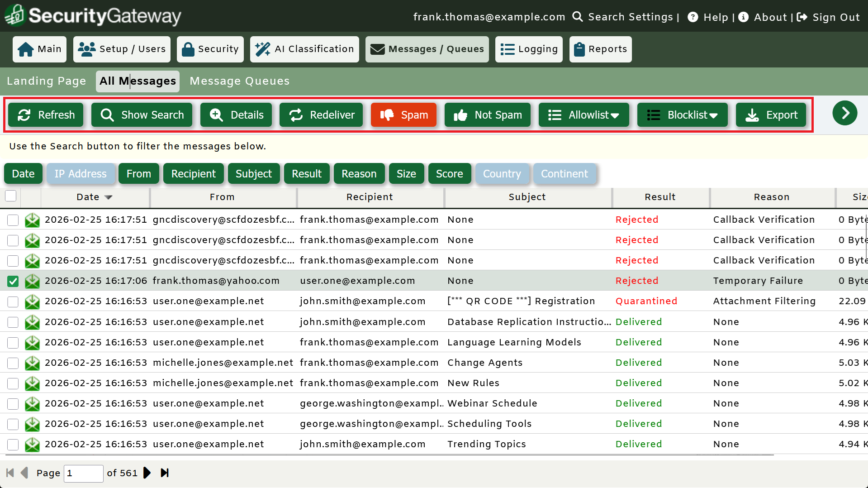
Task: Open the Reports menu
Action: point(600,49)
